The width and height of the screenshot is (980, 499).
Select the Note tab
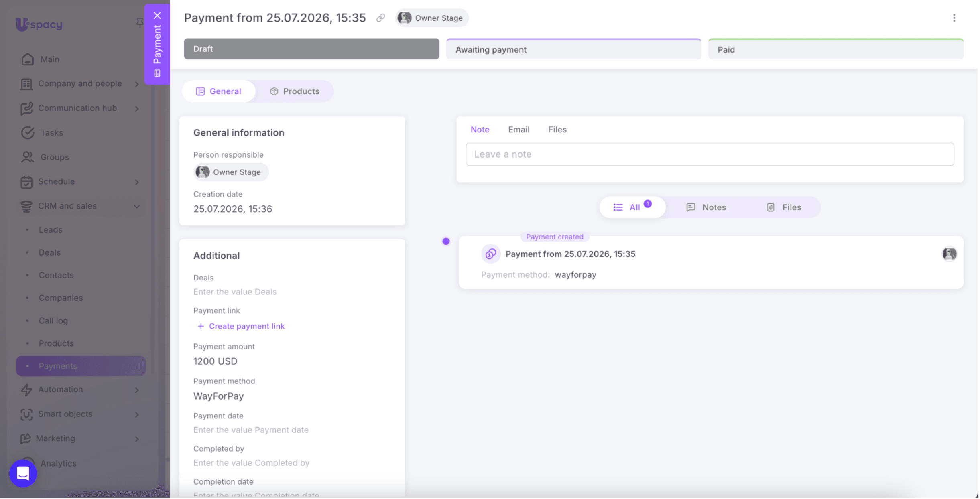480,130
